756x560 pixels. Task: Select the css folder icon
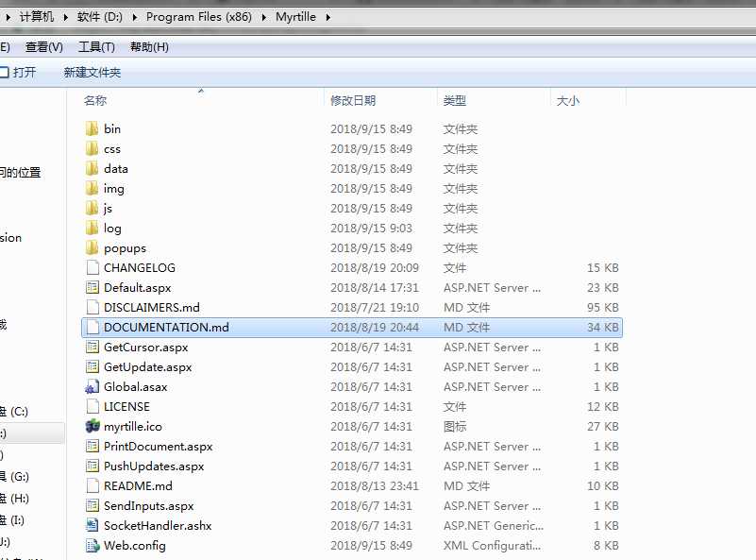(x=92, y=148)
